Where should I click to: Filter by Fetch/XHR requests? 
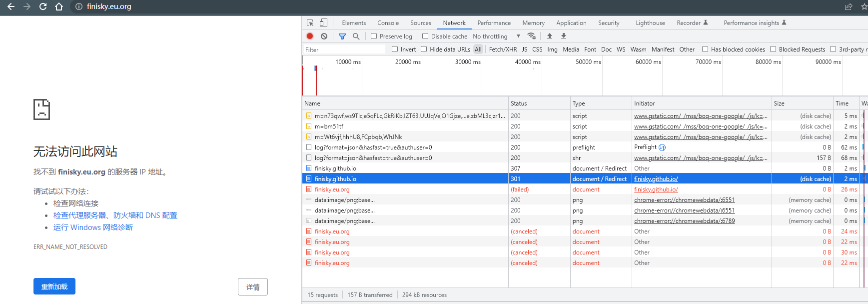tap(503, 49)
